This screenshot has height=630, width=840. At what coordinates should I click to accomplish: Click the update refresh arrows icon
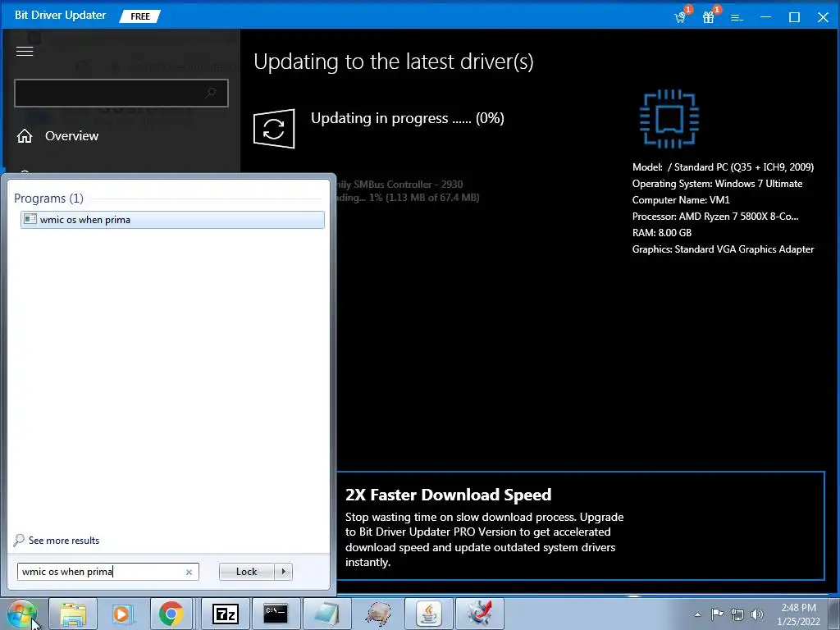tap(274, 129)
